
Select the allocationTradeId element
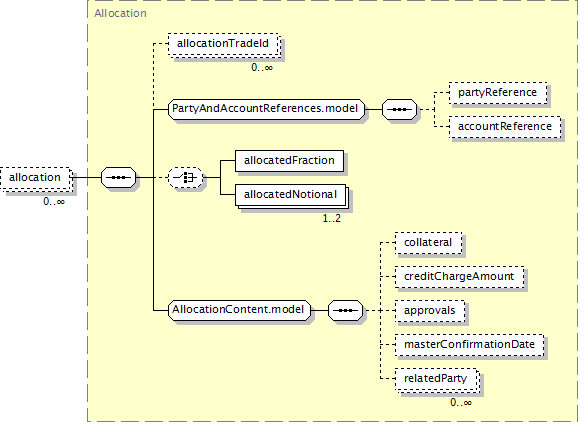pos(224,45)
